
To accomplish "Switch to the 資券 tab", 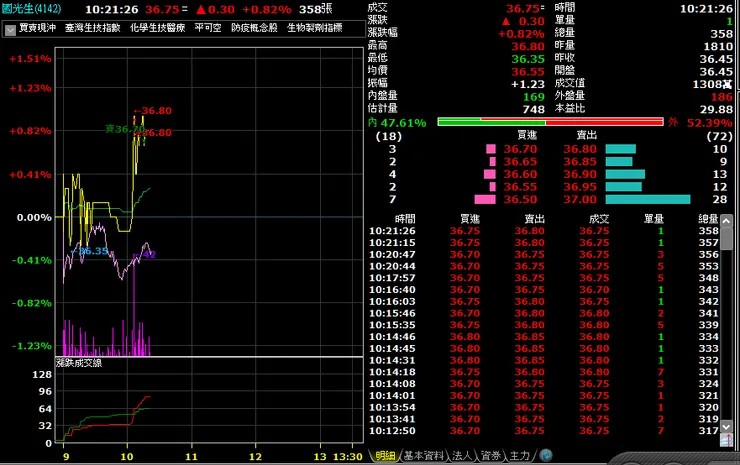I will [490, 456].
